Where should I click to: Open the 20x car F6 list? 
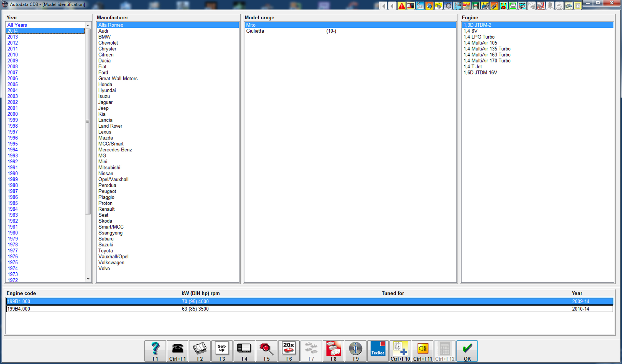point(289,351)
